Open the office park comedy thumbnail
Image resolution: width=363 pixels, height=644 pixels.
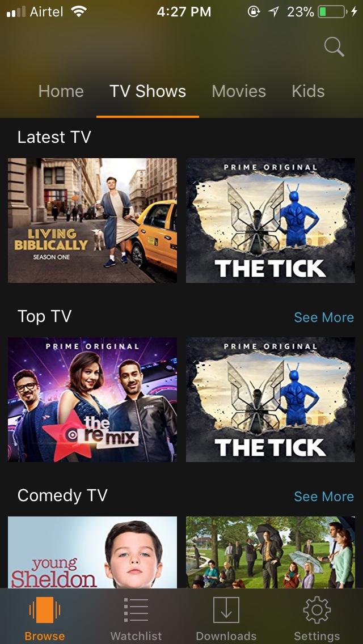(271, 552)
